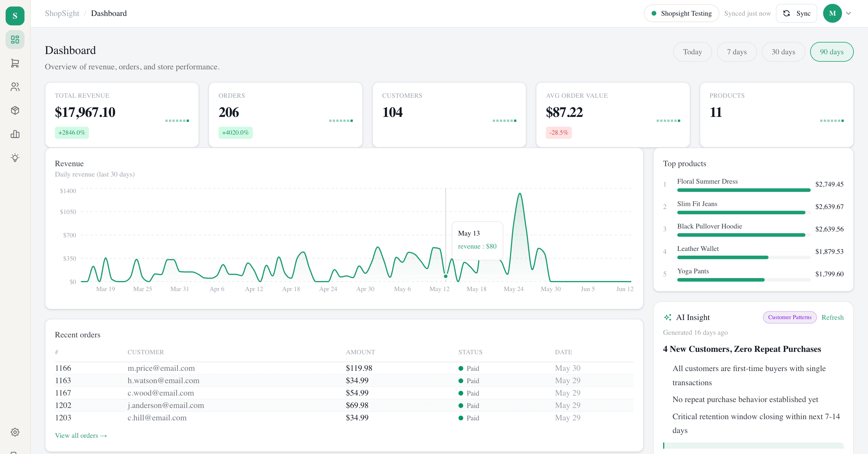868x454 pixels.
Task: Select the Today date range
Action: (x=692, y=52)
